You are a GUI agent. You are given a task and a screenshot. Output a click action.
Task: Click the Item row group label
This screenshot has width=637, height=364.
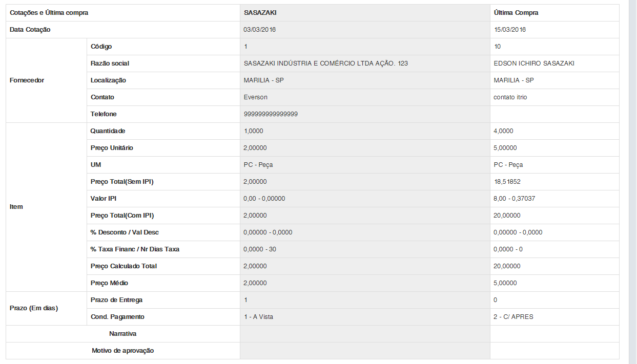16,207
